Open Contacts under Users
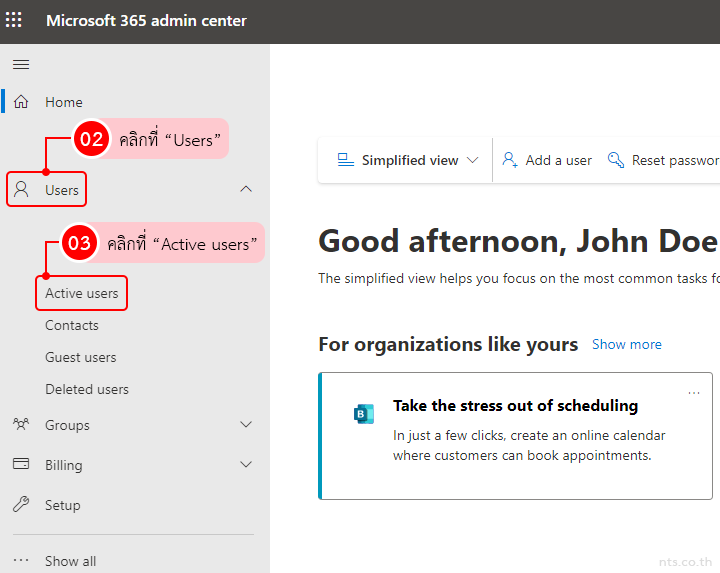720x573 pixels. 72,325
